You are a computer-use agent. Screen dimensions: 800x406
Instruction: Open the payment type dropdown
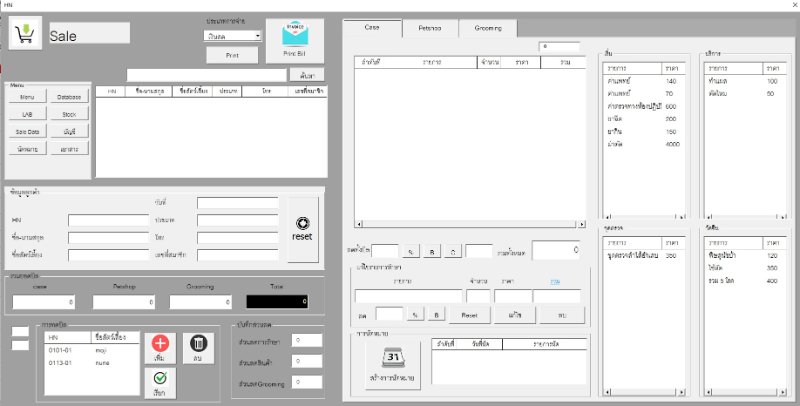pos(257,35)
